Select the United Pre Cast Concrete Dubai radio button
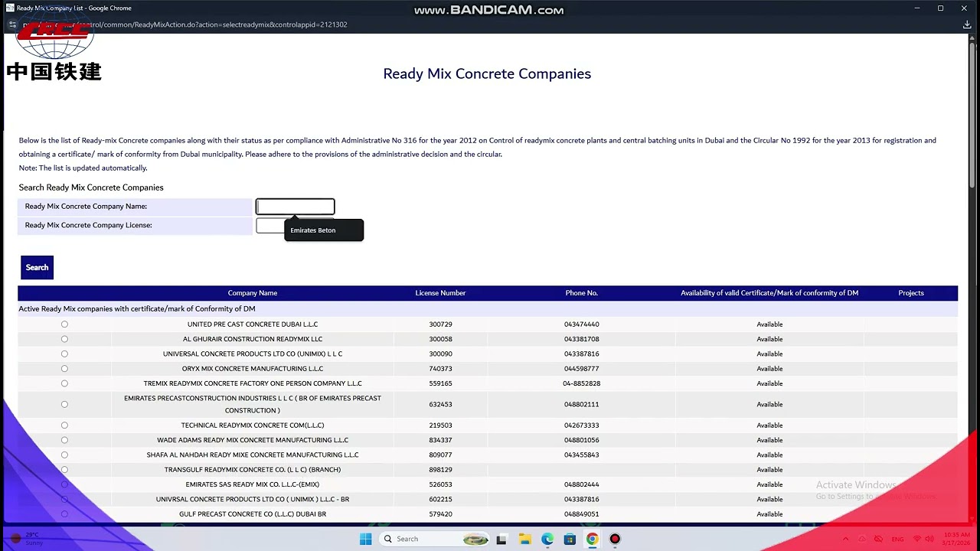 tap(64, 324)
